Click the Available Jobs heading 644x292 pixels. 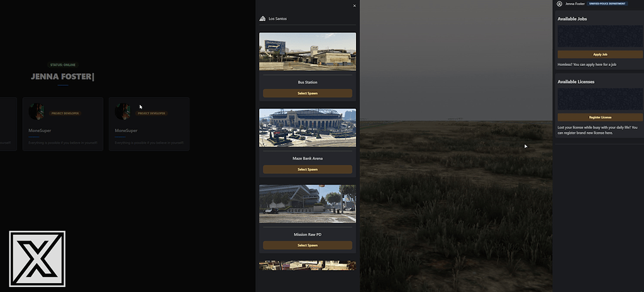572,19
